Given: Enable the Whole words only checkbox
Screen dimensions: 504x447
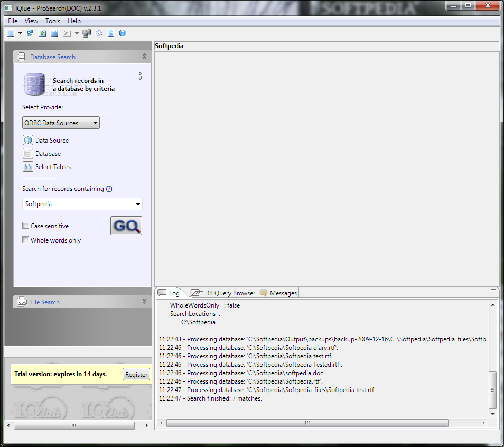Looking at the screenshot, I should point(26,239).
